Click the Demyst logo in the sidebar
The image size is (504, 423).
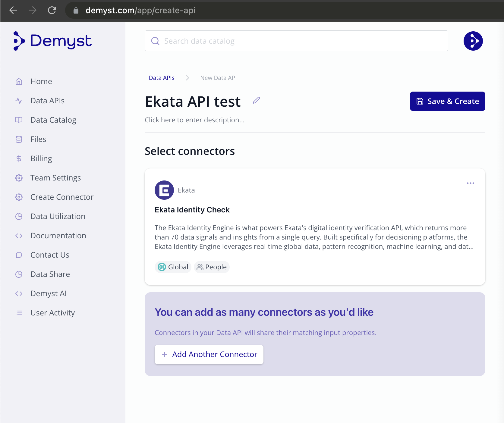52,41
